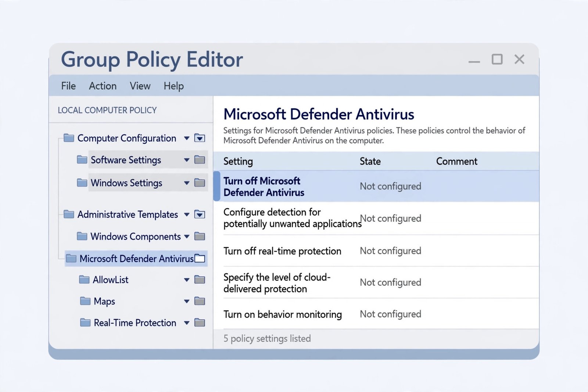Click the folder icon left of Real-Time Protection
Screen dimensions: 588x392
click(x=85, y=323)
